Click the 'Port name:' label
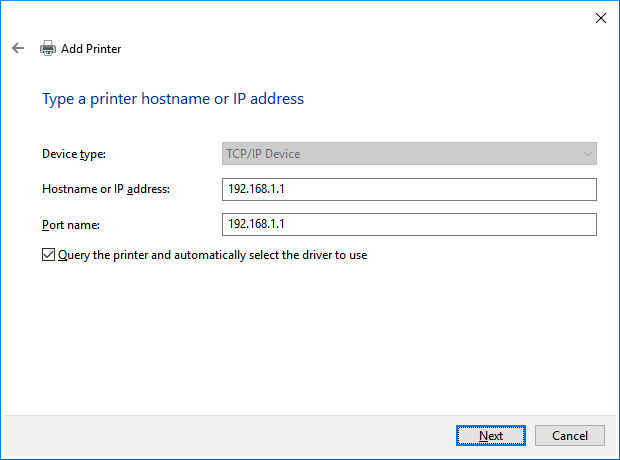Image resolution: width=620 pixels, height=460 pixels. [x=71, y=224]
